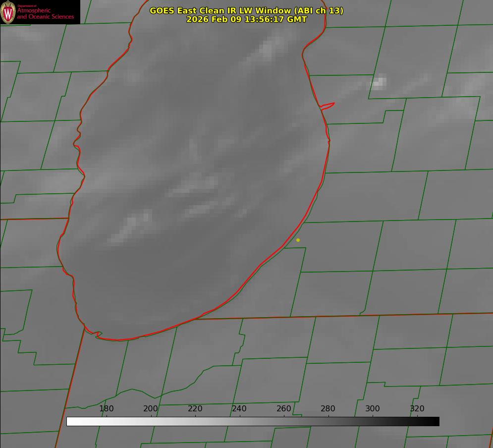This screenshot has width=493, height=448.
Task: Click the 180 label on the colorbar
Action: click(107, 409)
